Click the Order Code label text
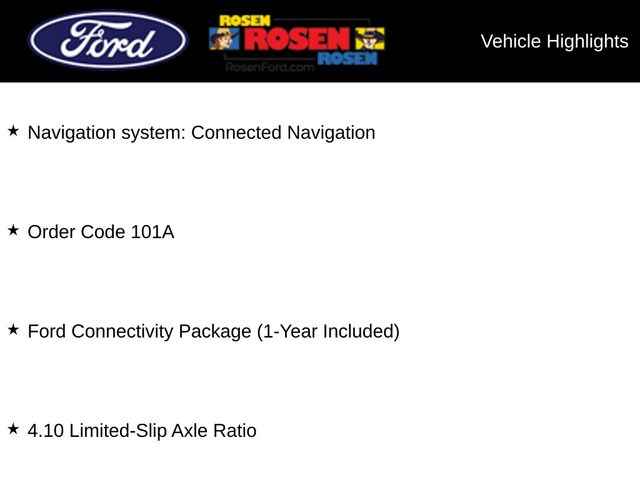 click(x=78, y=232)
